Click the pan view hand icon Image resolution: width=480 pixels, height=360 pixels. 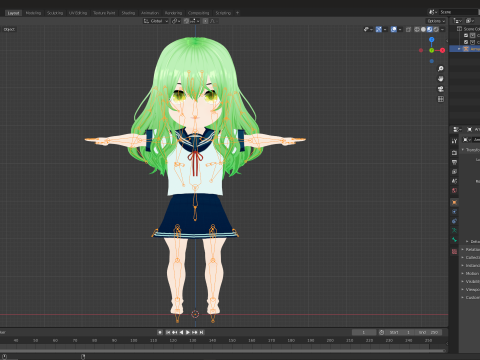pyautogui.click(x=441, y=79)
